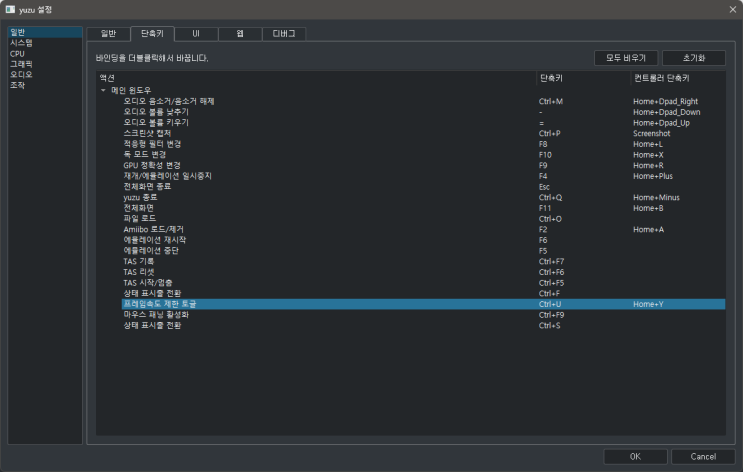Open the CPU category in sidebar
This screenshot has height=472, width=743.
(45, 54)
